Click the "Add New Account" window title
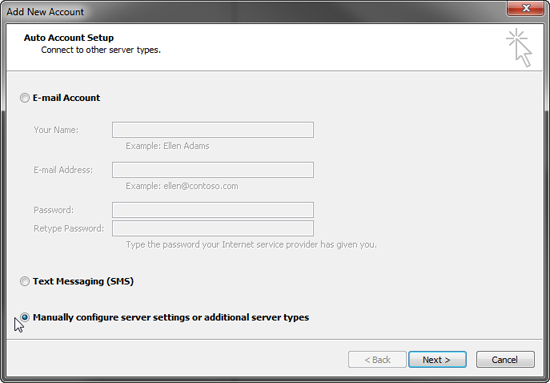This screenshot has width=550, height=383. tap(45, 12)
